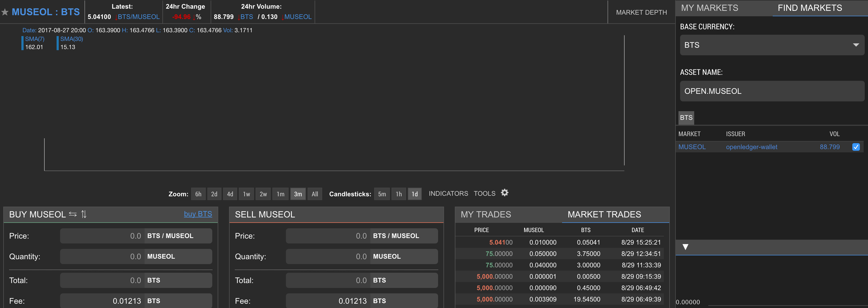Select the trade dated 8/29 06:49:42
Image resolution: width=868 pixels, height=308 pixels.
(x=559, y=288)
